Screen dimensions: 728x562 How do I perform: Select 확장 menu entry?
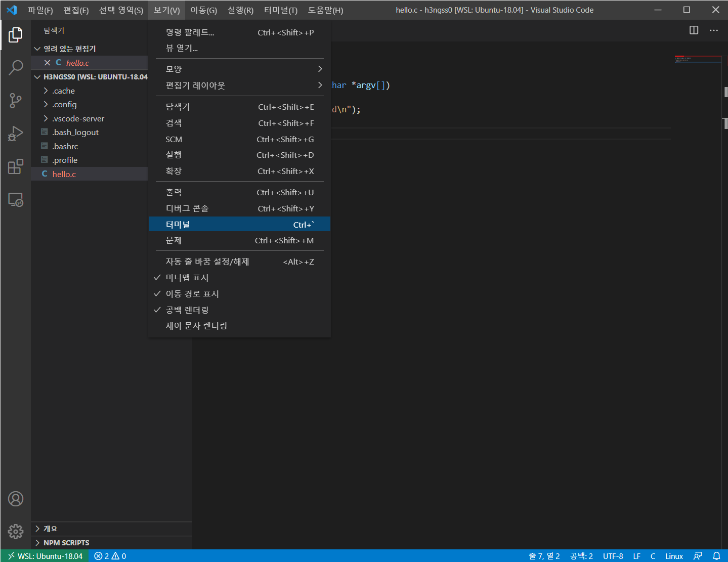coord(240,171)
